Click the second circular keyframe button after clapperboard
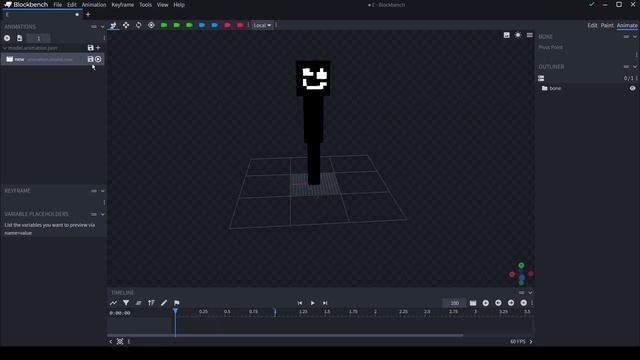Image resolution: width=640 pixels, height=360 pixels. click(498, 303)
